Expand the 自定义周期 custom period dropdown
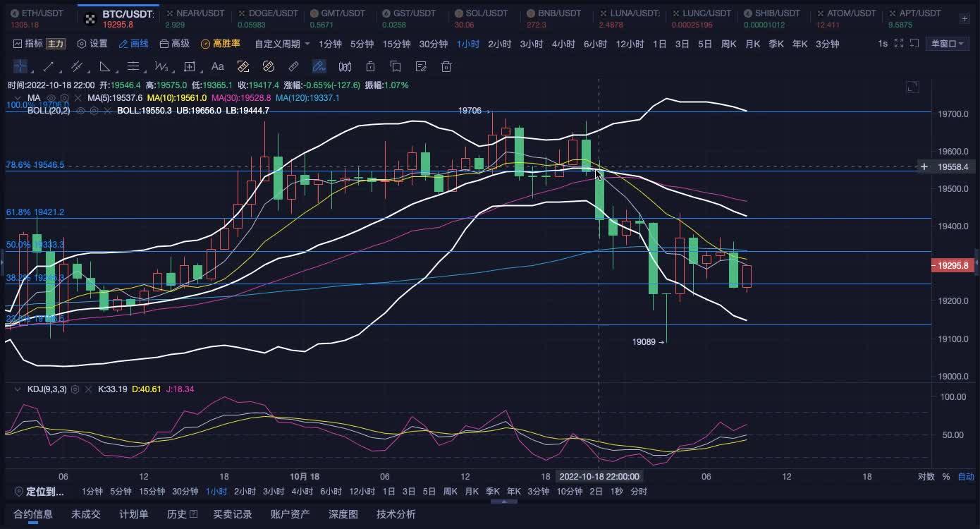 (x=282, y=44)
